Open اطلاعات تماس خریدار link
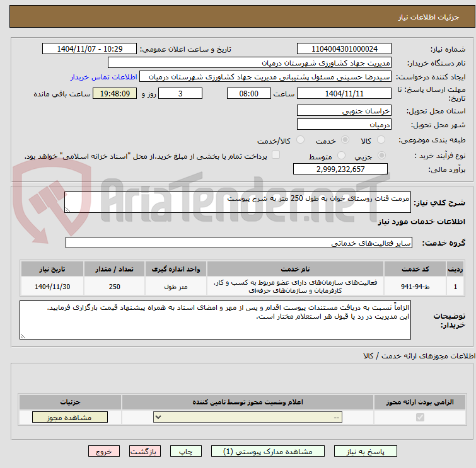The image size is (476, 468). [x=104, y=77]
